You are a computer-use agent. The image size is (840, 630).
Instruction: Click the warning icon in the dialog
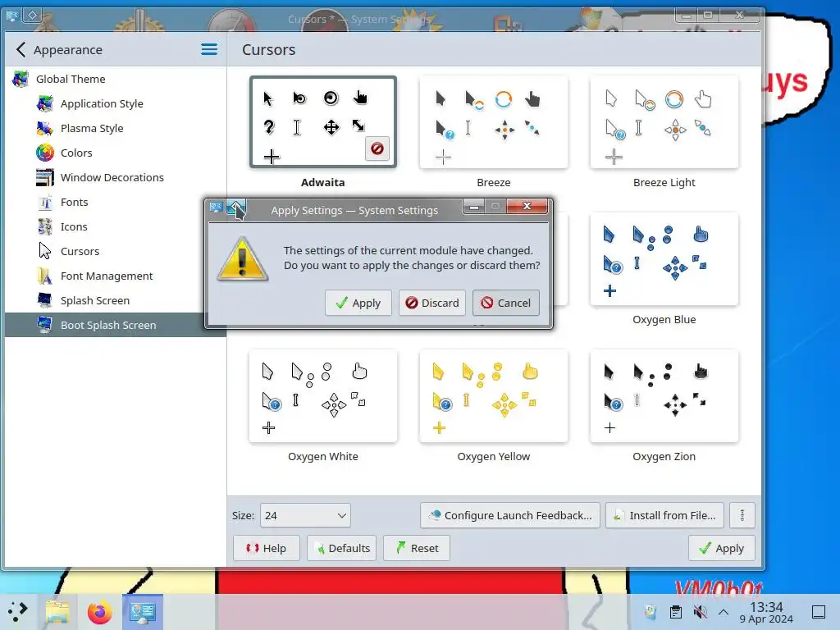tap(243, 258)
